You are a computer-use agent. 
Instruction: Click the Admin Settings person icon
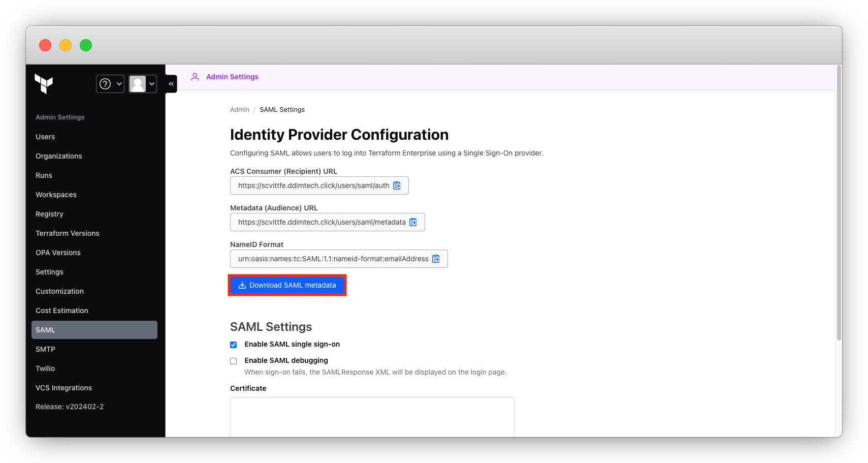[x=195, y=77]
